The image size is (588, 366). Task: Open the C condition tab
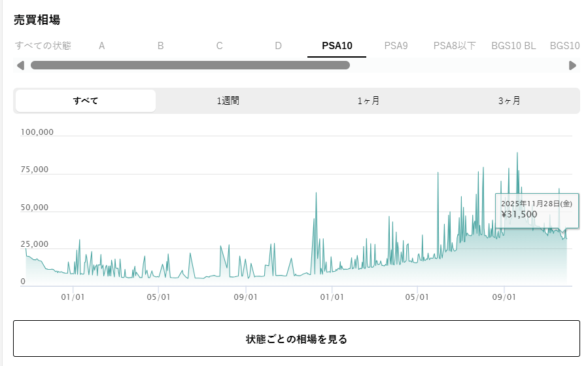pos(220,46)
